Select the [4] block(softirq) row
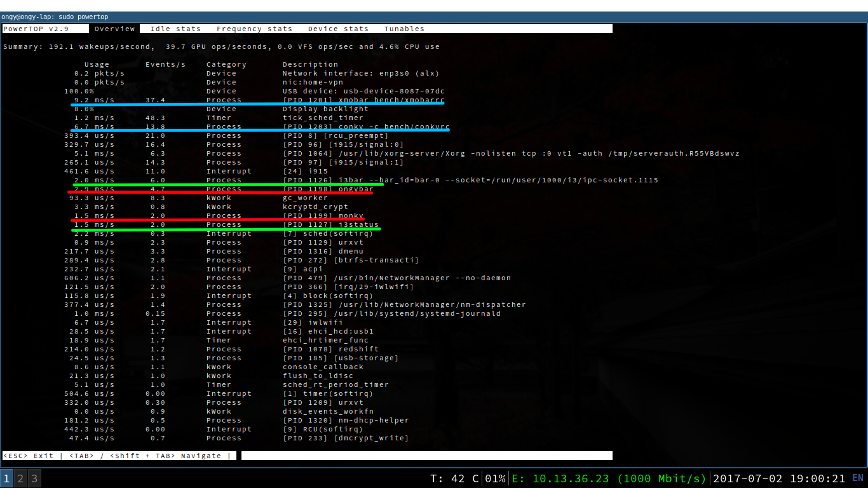Viewport: 868px width, 488px height. point(219,295)
